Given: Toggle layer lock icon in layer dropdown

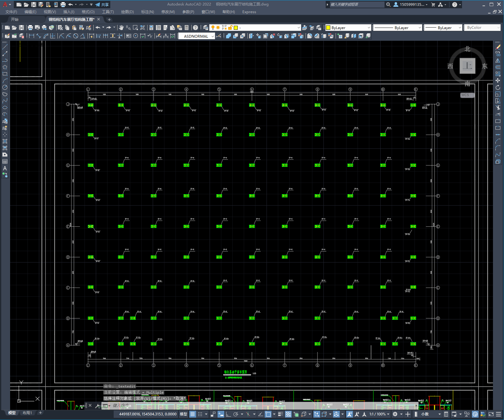Looking at the screenshot, I should click(x=230, y=28).
